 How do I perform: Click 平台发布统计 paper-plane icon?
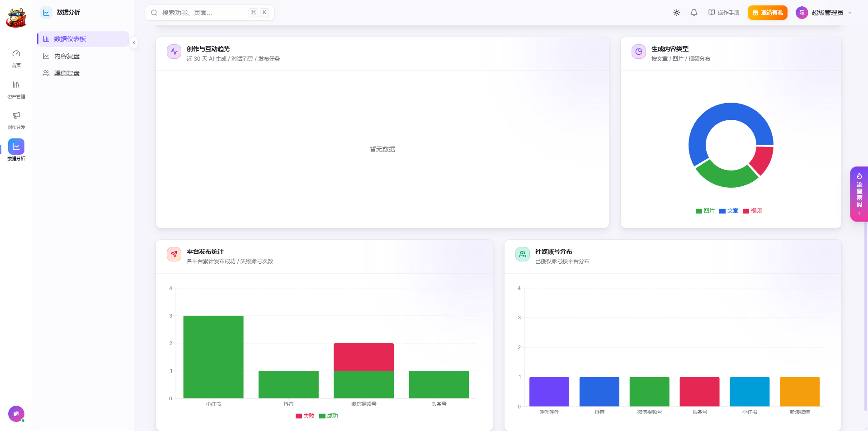tap(174, 254)
